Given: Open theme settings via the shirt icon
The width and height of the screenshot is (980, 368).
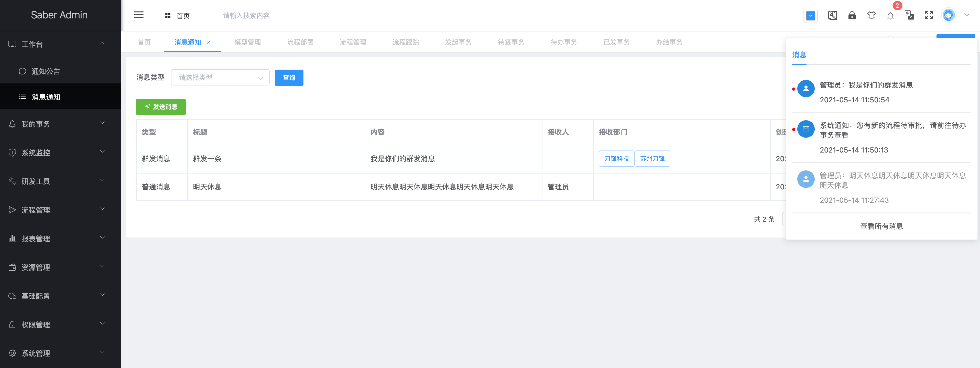Looking at the screenshot, I should pyautogui.click(x=871, y=15).
